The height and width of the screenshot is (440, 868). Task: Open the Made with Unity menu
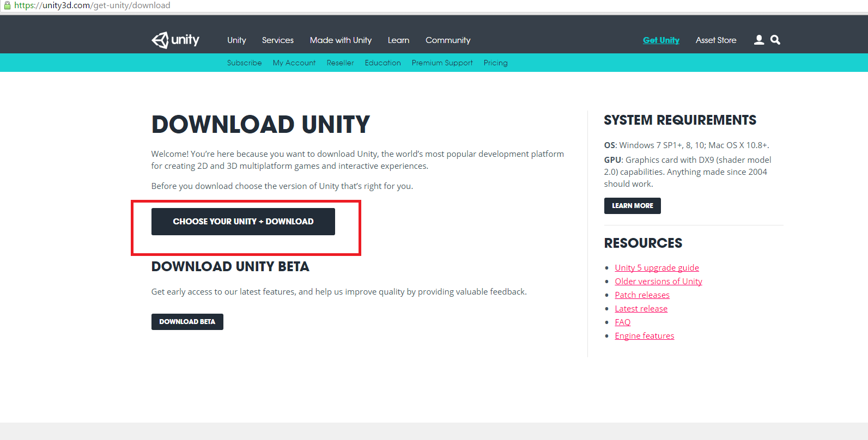coord(341,40)
